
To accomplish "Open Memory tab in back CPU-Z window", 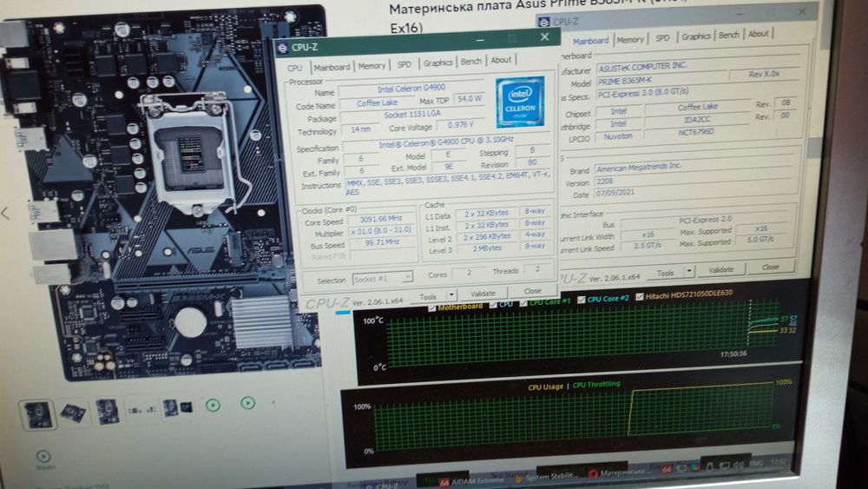I will pos(630,39).
